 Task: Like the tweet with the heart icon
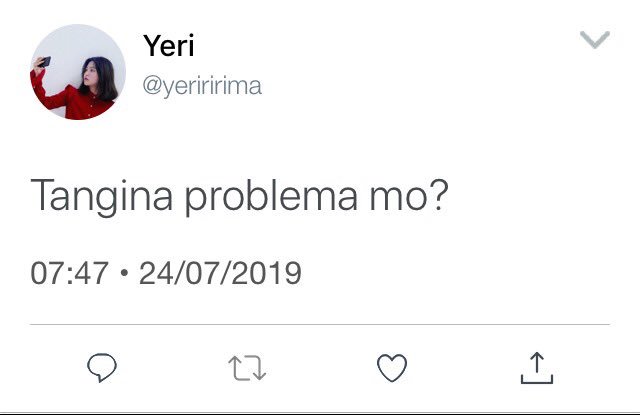392,368
